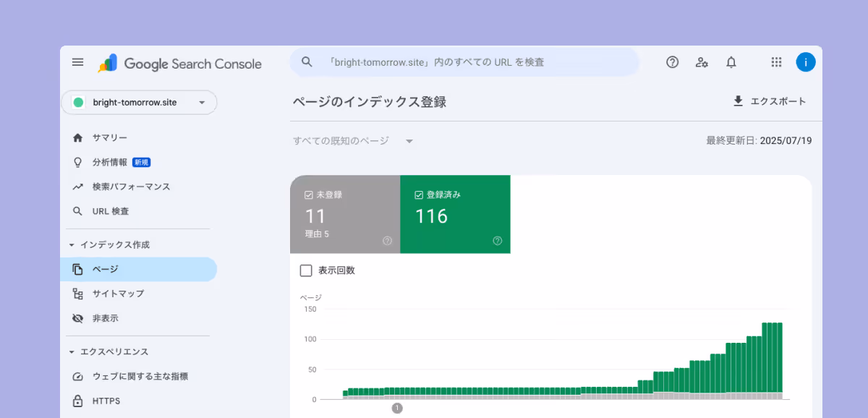Open the notifications bell
Image resolution: width=868 pixels, height=418 pixels.
click(x=731, y=62)
